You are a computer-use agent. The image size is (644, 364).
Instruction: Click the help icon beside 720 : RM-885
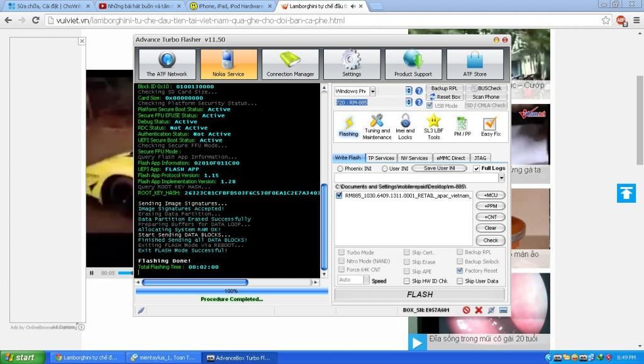click(419, 102)
